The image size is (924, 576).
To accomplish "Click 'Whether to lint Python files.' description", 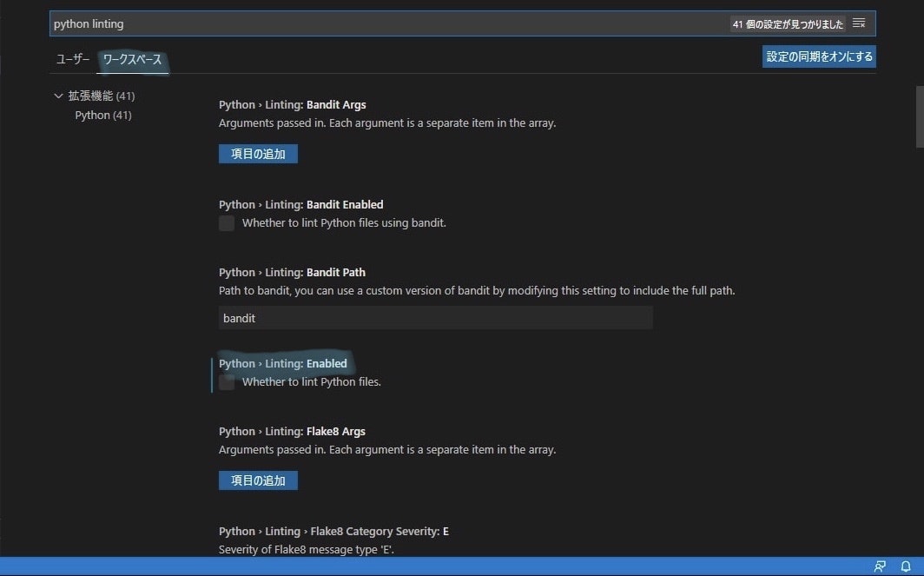I will click(x=312, y=382).
